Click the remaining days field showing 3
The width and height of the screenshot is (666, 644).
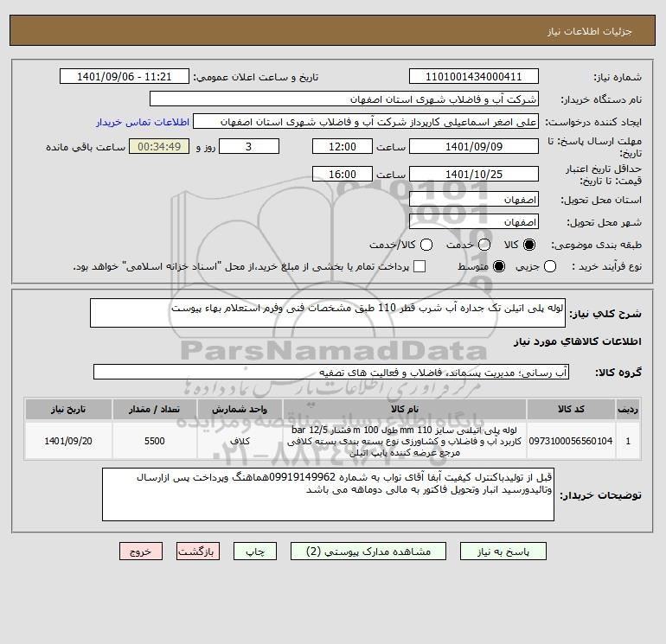249,146
